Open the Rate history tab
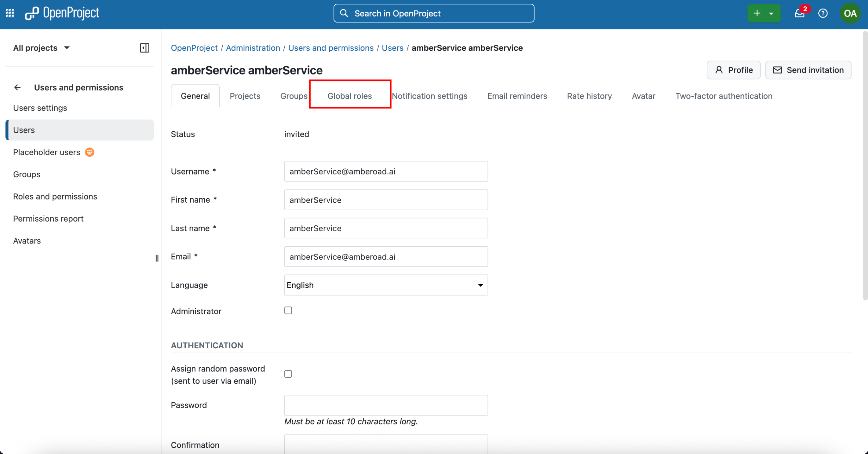868x454 pixels. click(x=589, y=96)
